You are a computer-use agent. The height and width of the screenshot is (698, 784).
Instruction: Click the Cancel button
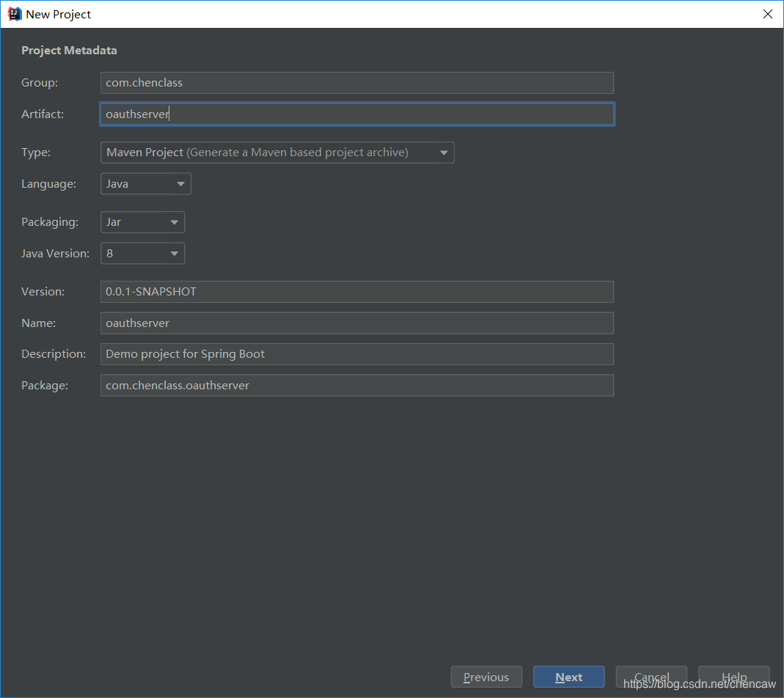click(651, 677)
